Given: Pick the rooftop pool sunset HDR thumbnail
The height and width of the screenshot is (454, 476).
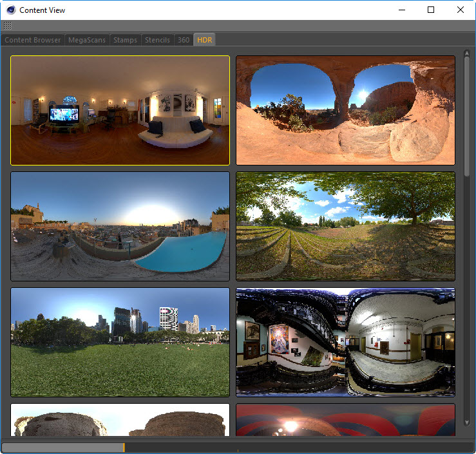Looking at the screenshot, I should tap(120, 227).
